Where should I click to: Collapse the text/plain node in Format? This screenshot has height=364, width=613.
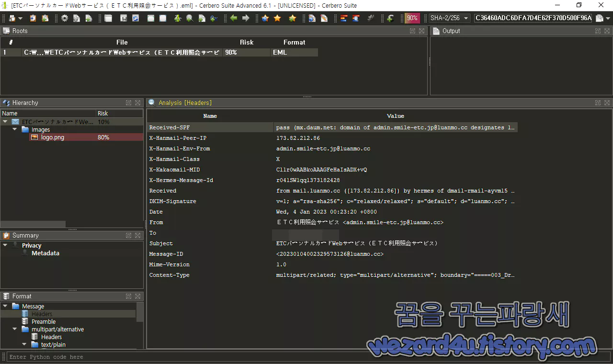tap(24, 344)
